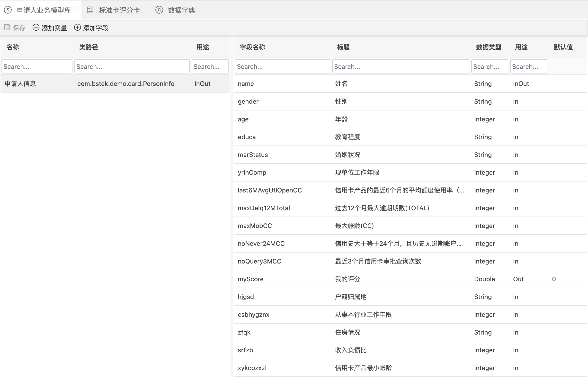Click the 添加字段 button label
588x382 pixels.
point(96,28)
